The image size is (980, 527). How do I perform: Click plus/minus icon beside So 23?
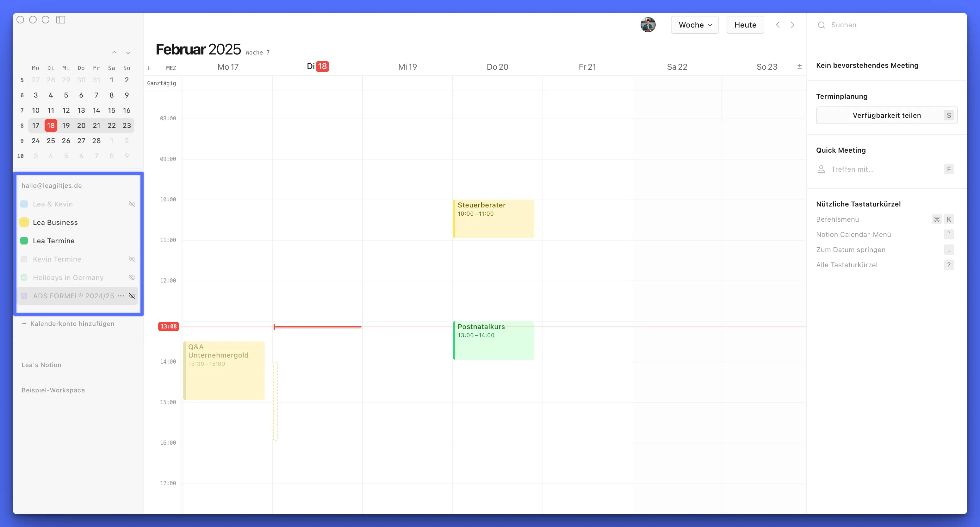(799, 67)
